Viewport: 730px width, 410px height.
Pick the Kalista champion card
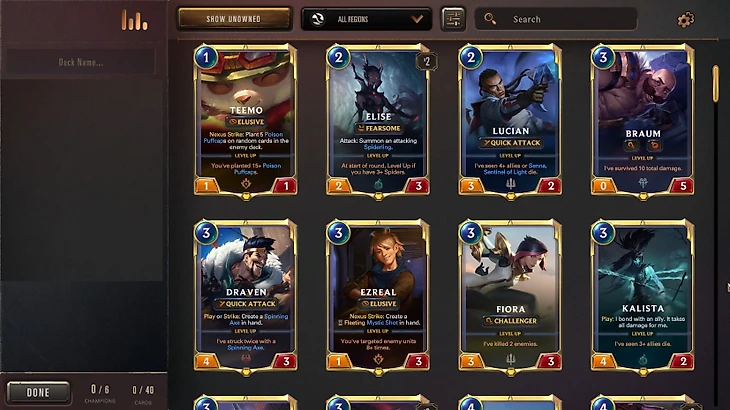point(642,296)
